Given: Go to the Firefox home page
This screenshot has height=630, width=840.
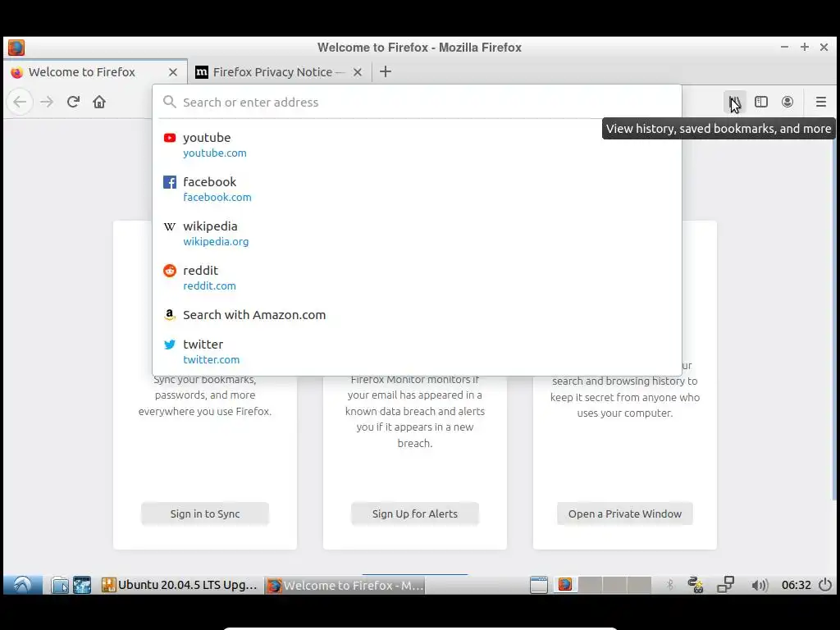Looking at the screenshot, I should tap(99, 102).
